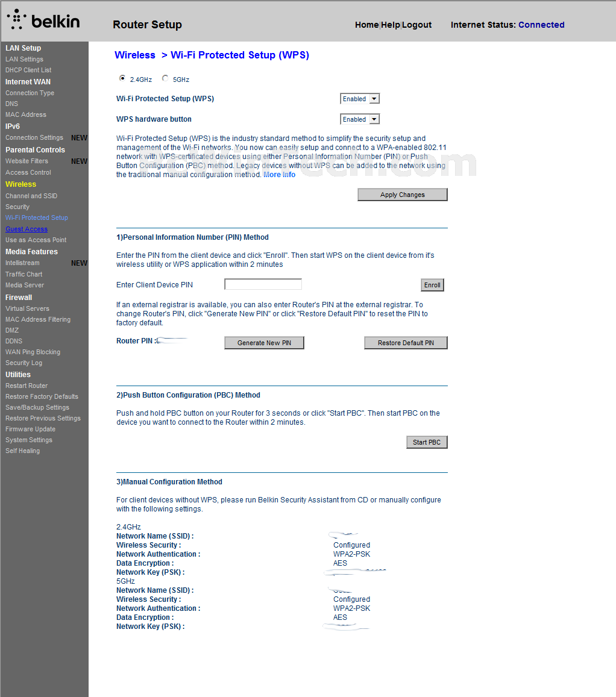Open Website Filters page
The height and width of the screenshot is (697, 616).
27,161
